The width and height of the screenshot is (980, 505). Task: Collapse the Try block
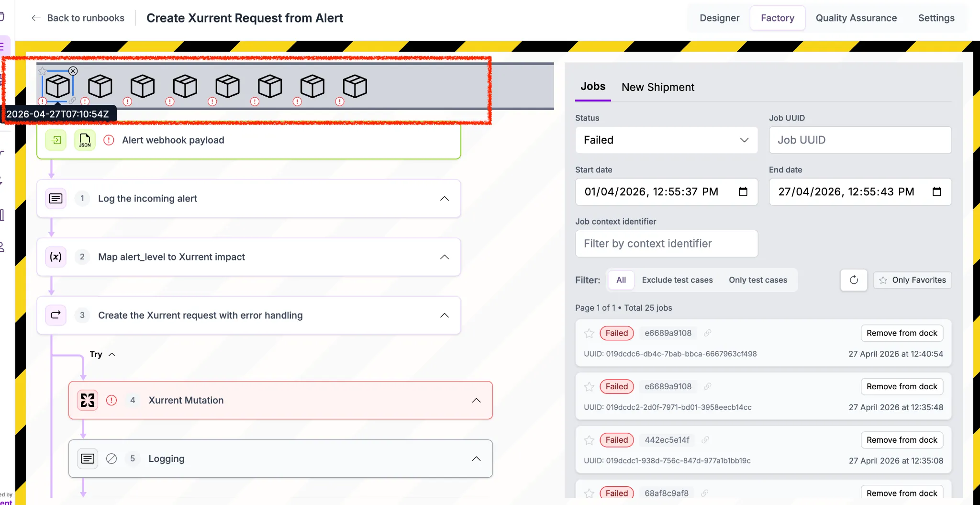tap(112, 355)
